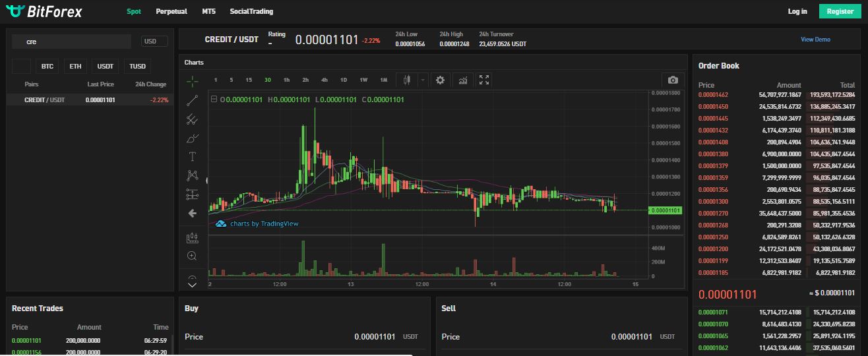Select the prediction and measurement tool
Screen dimensions: 868x356
[192, 194]
